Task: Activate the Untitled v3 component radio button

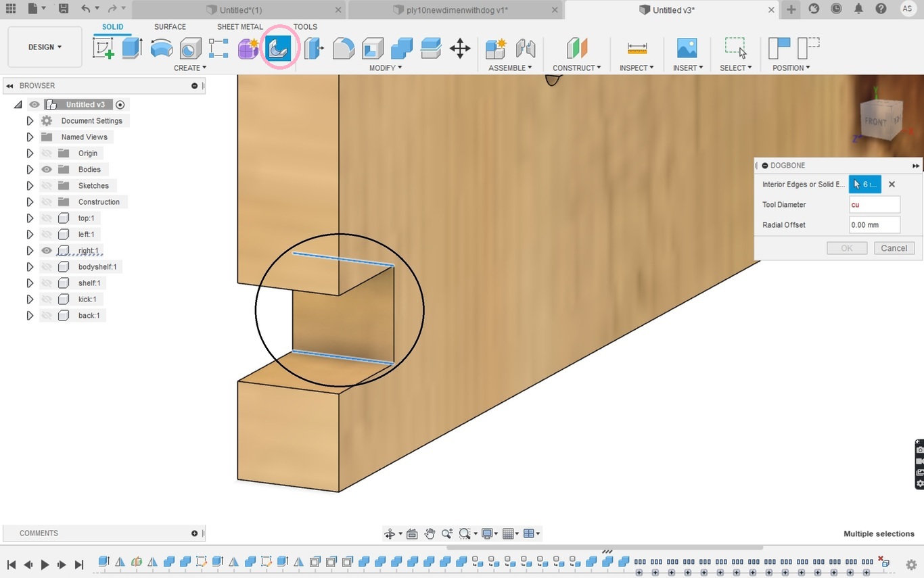Action: (120, 105)
